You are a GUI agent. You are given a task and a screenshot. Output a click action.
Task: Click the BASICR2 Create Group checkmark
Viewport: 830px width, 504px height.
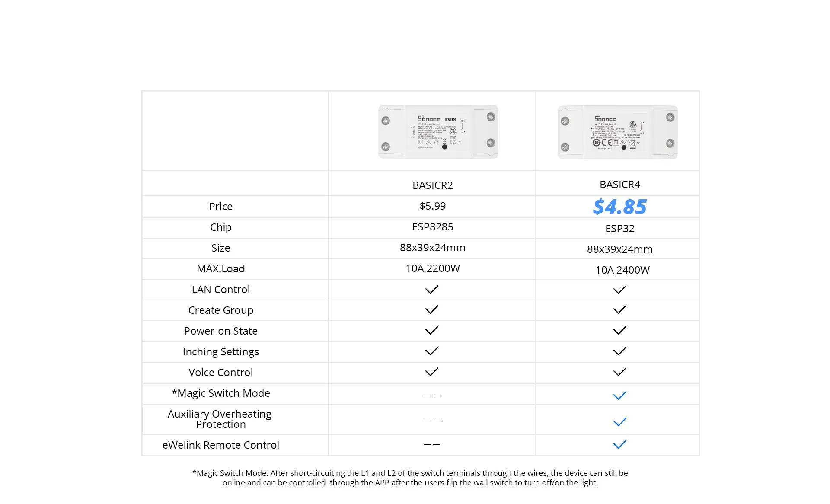[x=431, y=309]
